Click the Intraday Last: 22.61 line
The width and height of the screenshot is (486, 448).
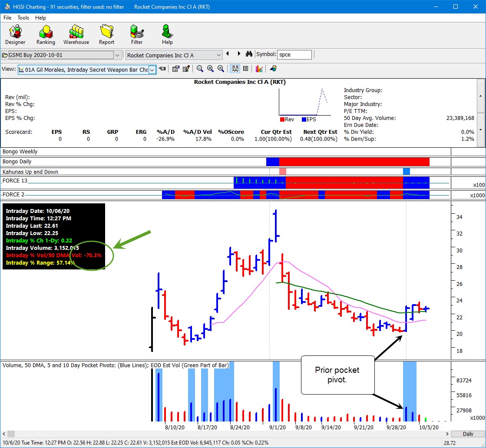coord(32,226)
